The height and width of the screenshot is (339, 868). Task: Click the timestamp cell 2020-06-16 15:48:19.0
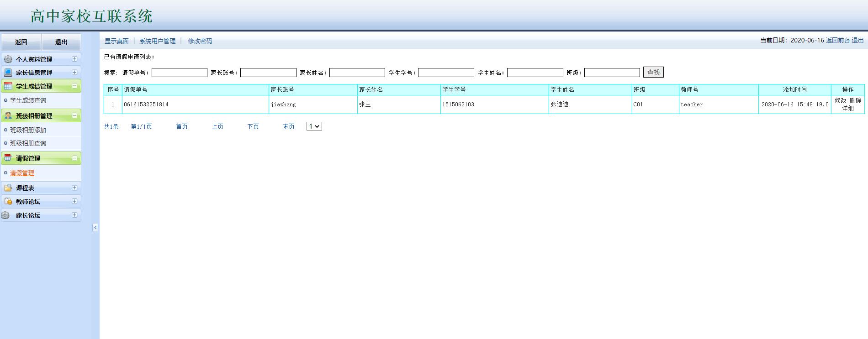(x=795, y=104)
